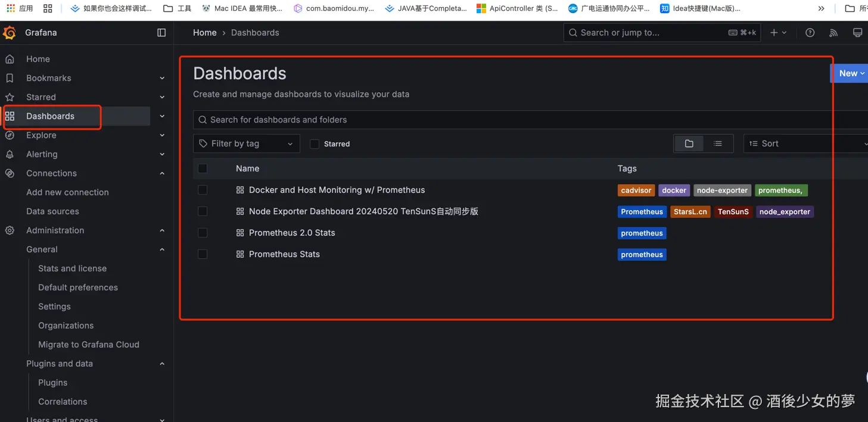This screenshot has width=868, height=422.
Task: Select Plugins in the sidebar menu
Action: tap(52, 383)
